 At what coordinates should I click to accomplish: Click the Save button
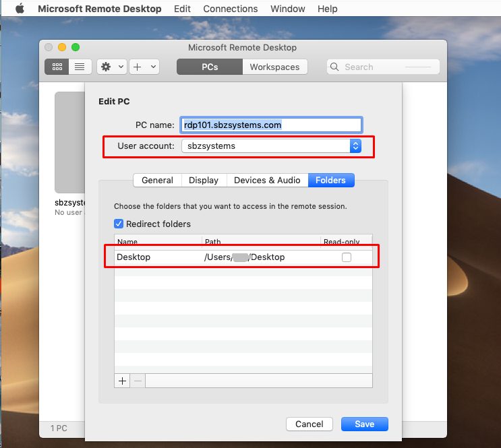pyautogui.click(x=365, y=424)
